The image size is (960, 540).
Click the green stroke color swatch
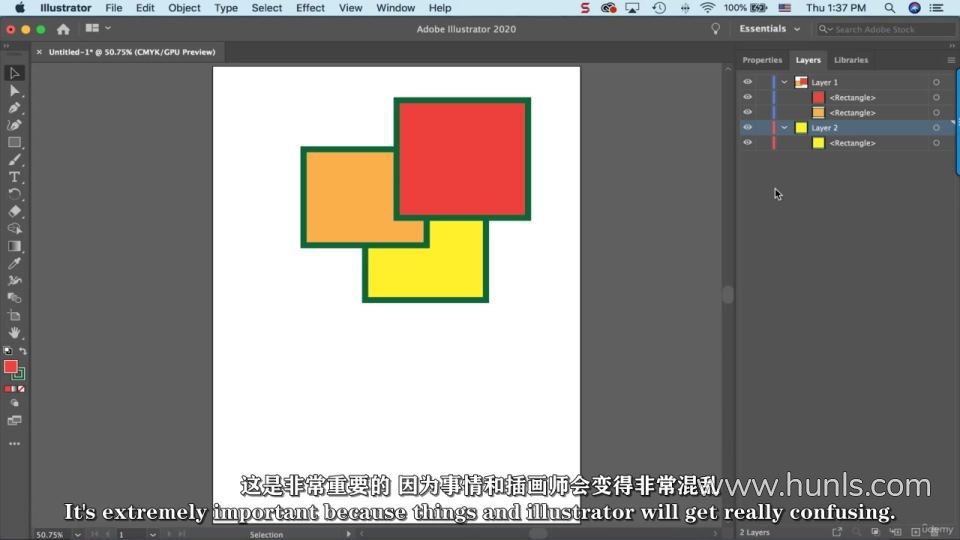coord(20,374)
